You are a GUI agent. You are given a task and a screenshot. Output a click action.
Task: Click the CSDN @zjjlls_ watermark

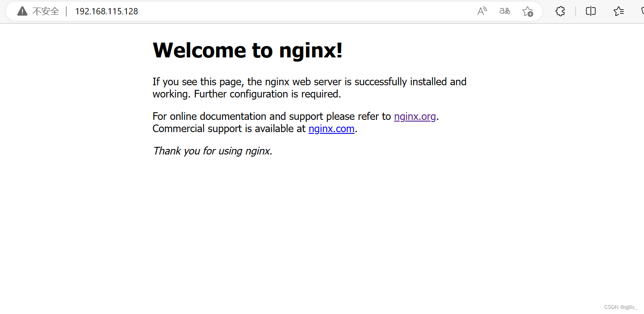coord(620,307)
